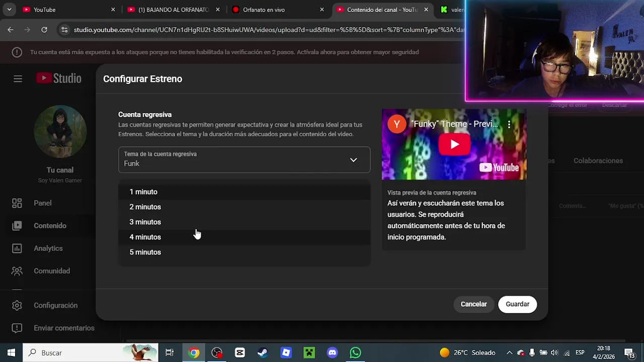
Task: Open Steam from the taskbar
Action: point(263,353)
